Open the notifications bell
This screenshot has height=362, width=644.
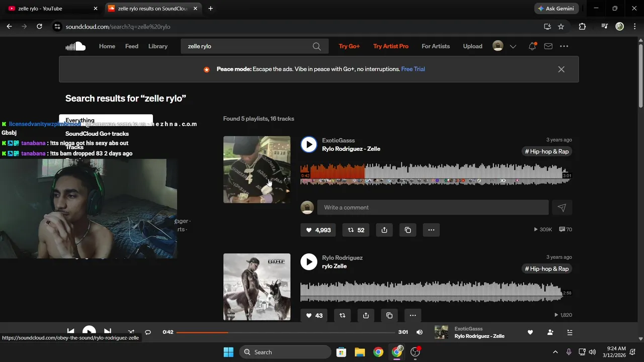[x=532, y=46]
